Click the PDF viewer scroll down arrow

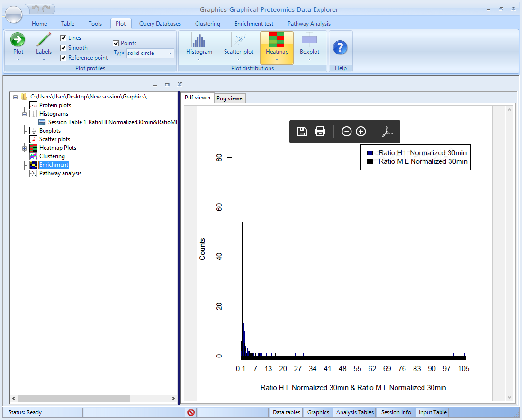(x=509, y=397)
